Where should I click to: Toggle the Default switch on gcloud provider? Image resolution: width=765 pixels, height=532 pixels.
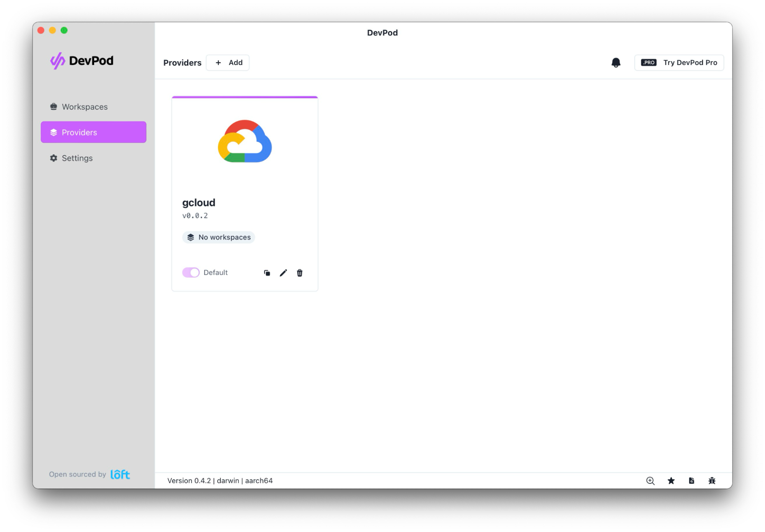coord(191,273)
